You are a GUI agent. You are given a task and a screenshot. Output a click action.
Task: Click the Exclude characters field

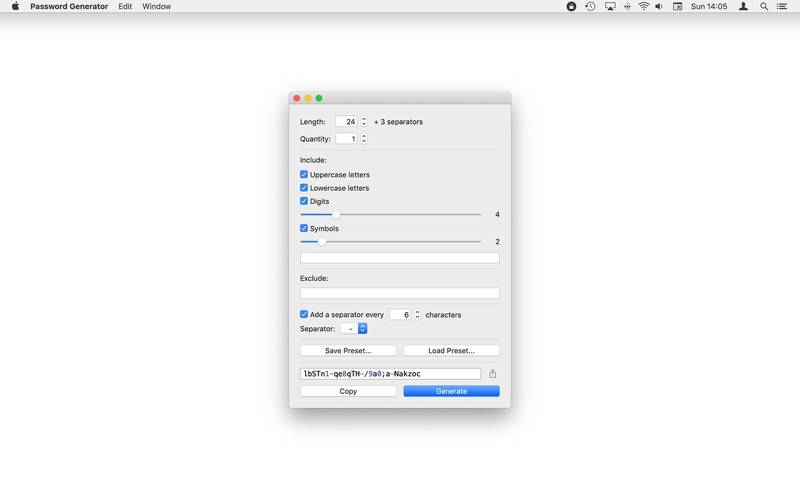point(399,293)
